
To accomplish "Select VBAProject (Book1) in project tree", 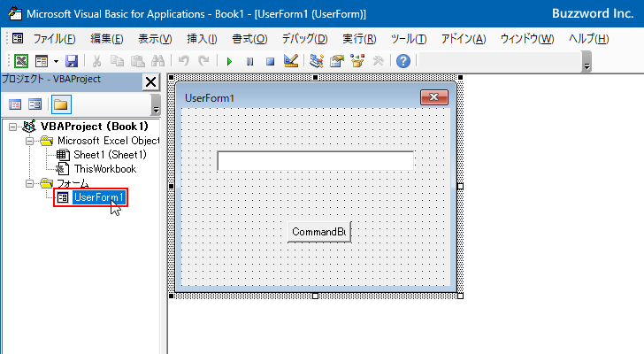I will (x=94, y=127).
